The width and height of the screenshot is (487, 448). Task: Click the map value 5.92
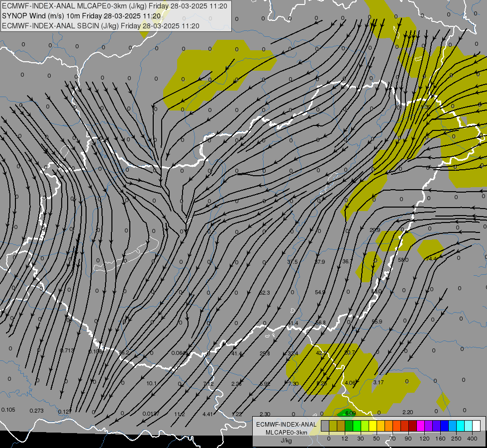(x=265, y=384)
